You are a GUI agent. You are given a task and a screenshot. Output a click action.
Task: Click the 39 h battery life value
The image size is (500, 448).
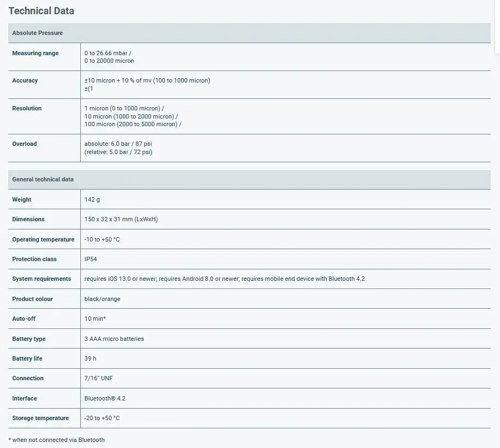90,358
